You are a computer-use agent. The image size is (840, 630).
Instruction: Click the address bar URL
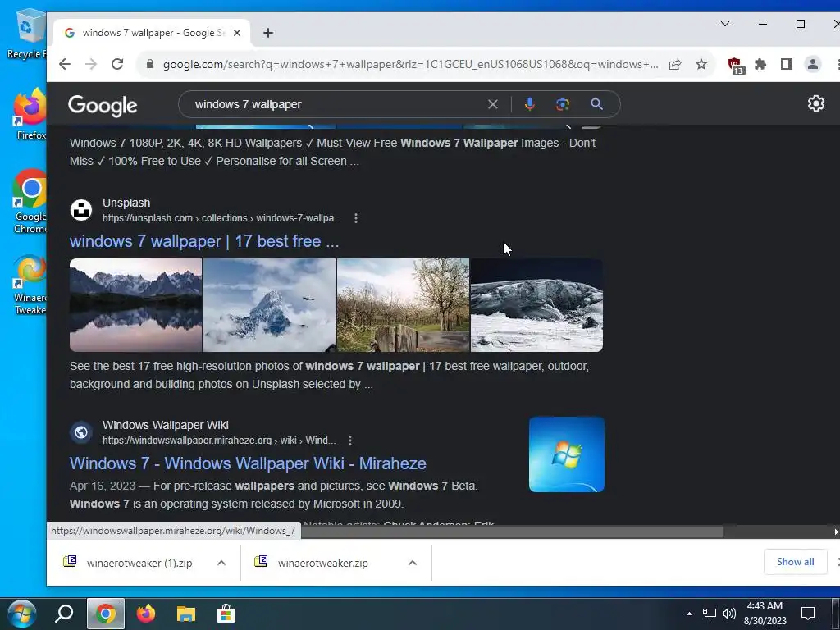click(410, 64)
